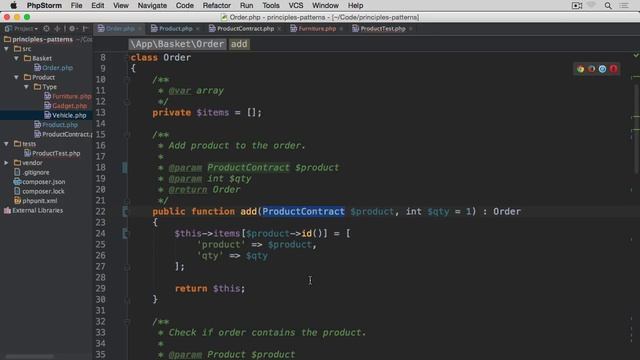Image resolution: width=640 pixels, height=360 pixels.
Task: Close the Order.php tab
Action: pos(140,29)
